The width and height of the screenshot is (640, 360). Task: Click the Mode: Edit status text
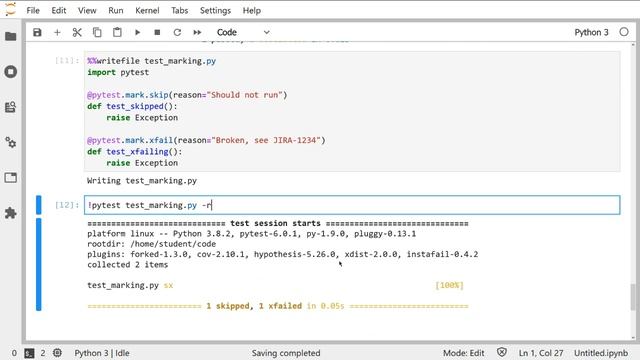point(464,353)
